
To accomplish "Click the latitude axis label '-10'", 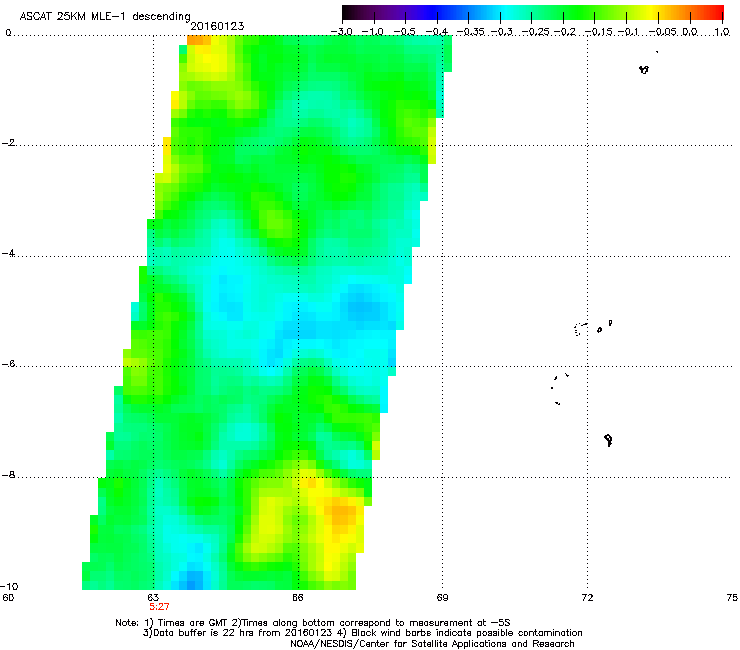I will point(9,586).
